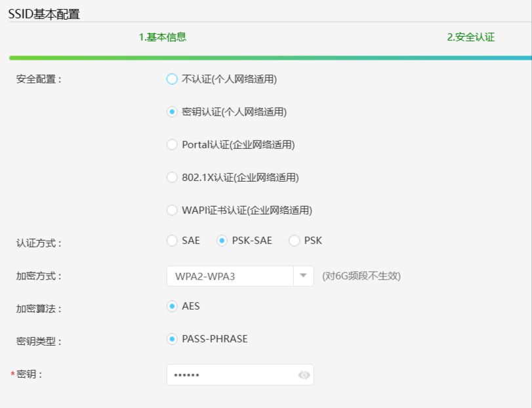The height and width of the screenshot is (408, 532).
Task: Go to step 2.安全认证
Action: click(471, 37)
